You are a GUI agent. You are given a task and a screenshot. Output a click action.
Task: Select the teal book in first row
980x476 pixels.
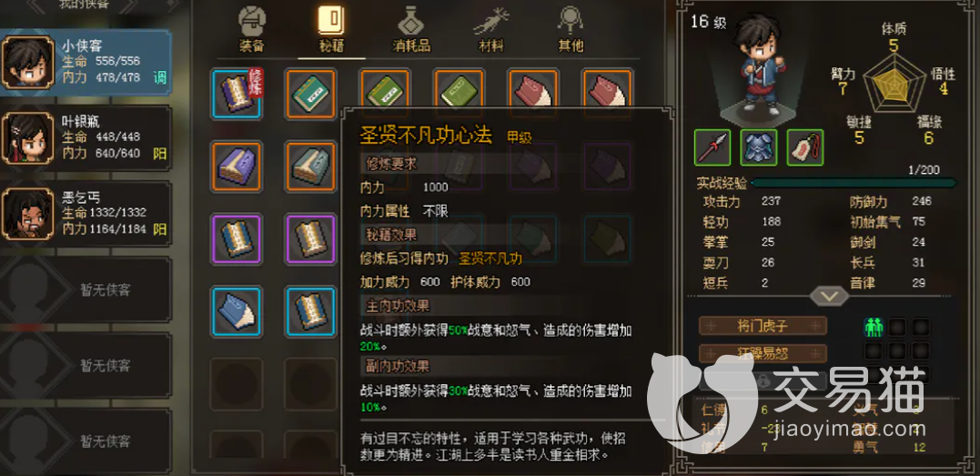311,93
